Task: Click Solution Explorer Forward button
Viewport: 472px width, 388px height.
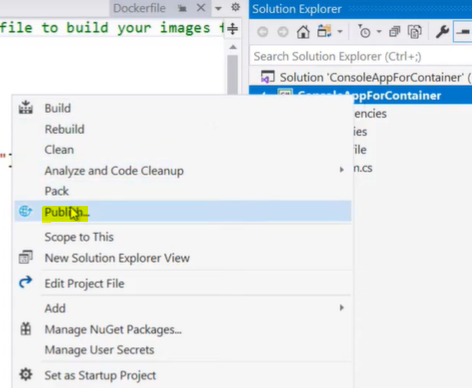Action: pyautogui.click(x=283, y=32)
